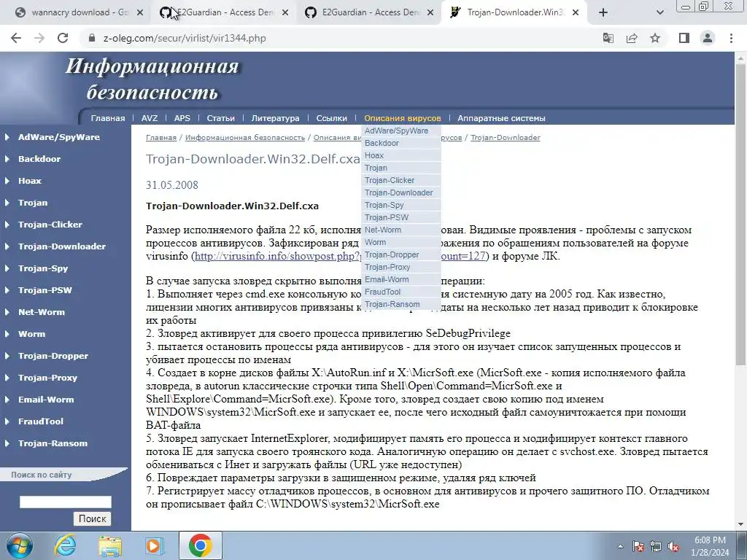This screenshot has height=560, width=747.
Task: Open Trojan-PSW in the left sidebar
Action: [x=44, y=290]
